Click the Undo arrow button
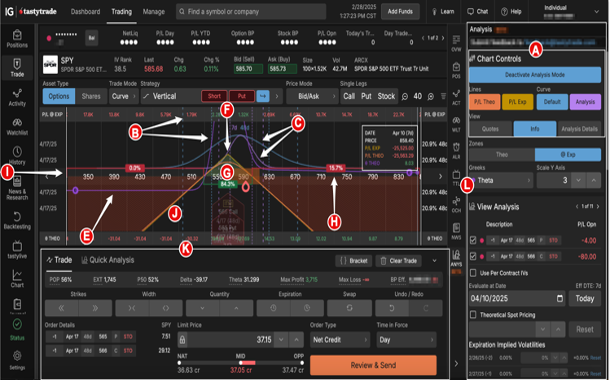The height and width of the screenshot is (380, 610). click(392, 308)
